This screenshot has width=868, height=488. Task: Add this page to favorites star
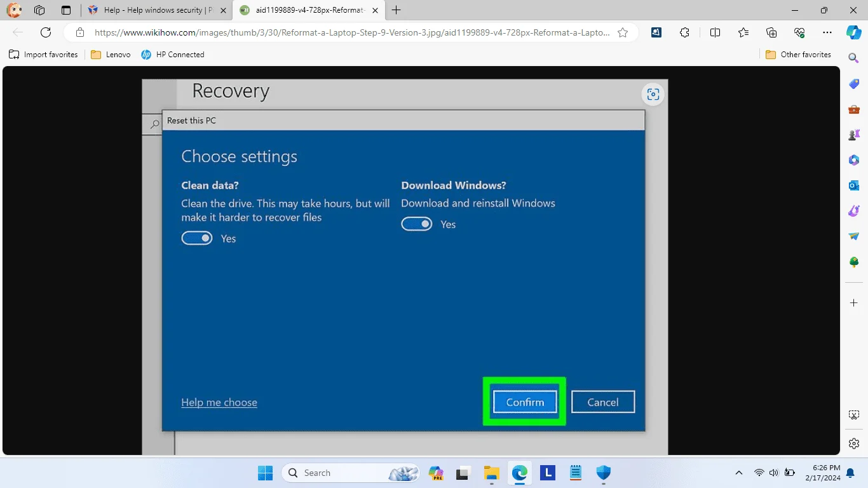(x=623, y=32)
